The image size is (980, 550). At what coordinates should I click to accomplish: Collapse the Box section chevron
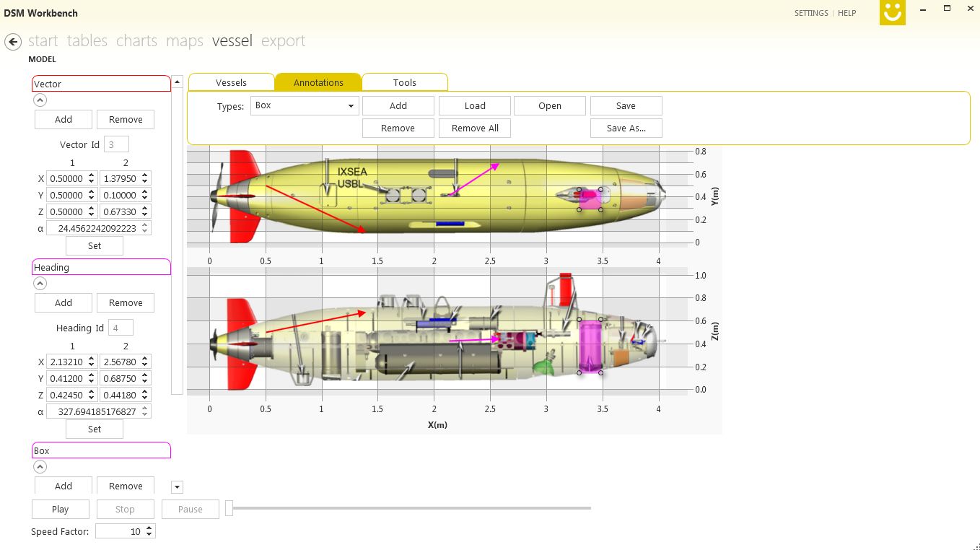[40, 467]
